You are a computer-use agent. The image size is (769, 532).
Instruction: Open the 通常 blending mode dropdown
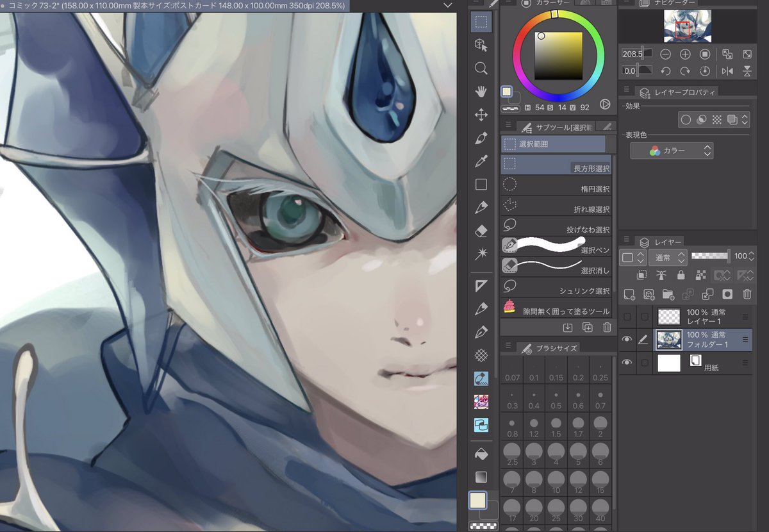click(668, 256)
